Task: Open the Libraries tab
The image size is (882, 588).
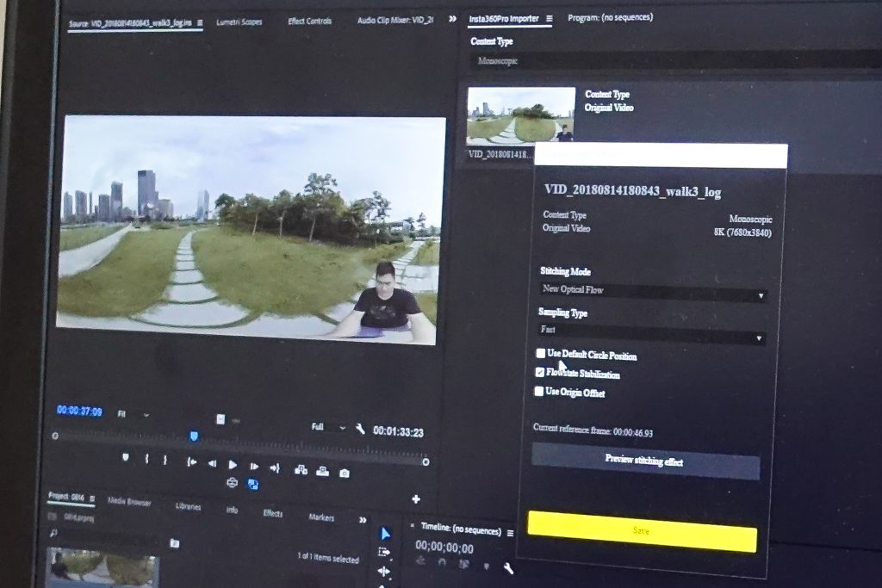Action: pyautogui.click(x=188, y=506)
